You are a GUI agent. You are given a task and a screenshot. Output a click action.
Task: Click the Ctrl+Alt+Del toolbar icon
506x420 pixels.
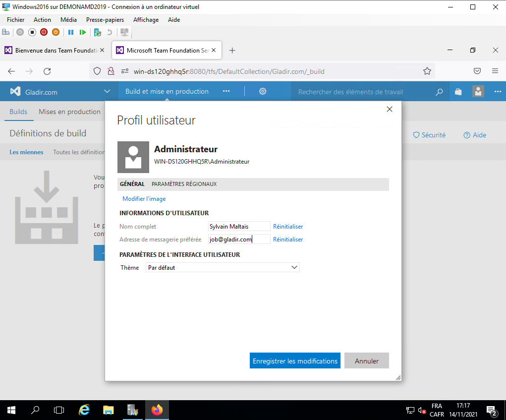(x=6, y=32)
